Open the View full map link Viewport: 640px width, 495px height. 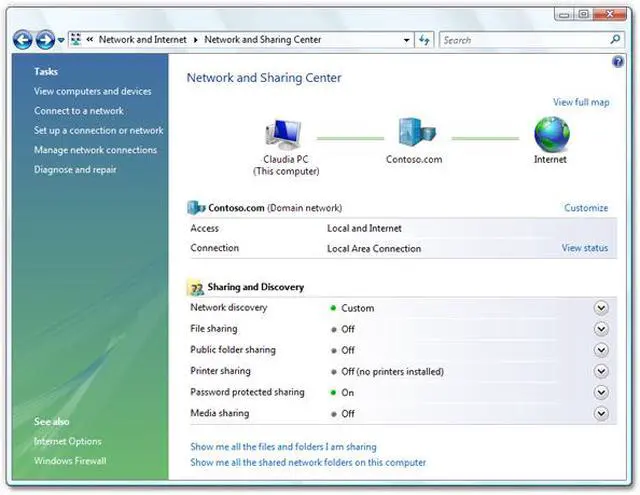[x=580, y=102]
